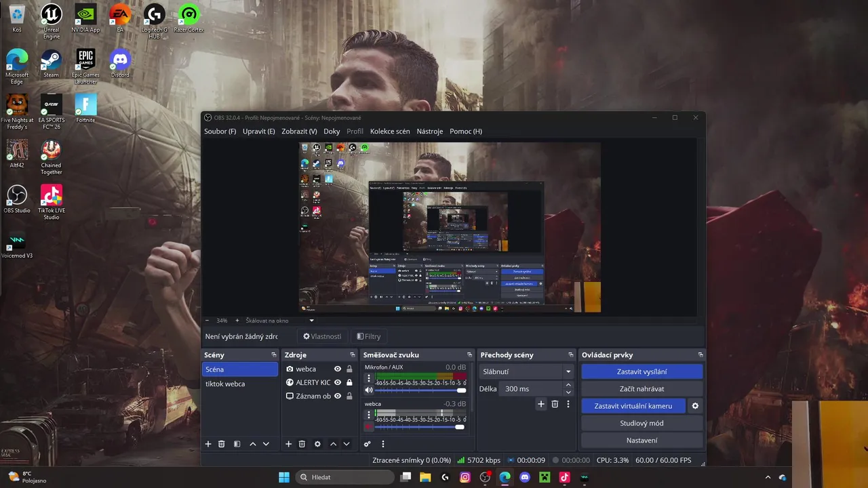Open source properties gear in Zdroje panel
Image resolution: width=868 pixels, height=488 pixels.
pos(317,444)
